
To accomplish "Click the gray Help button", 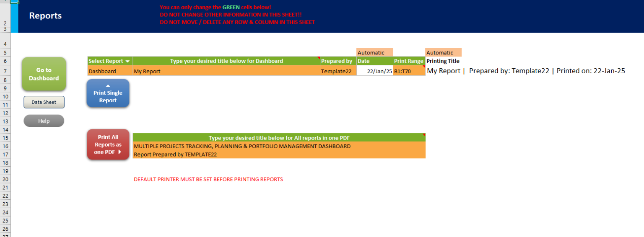I will [44, 121].
